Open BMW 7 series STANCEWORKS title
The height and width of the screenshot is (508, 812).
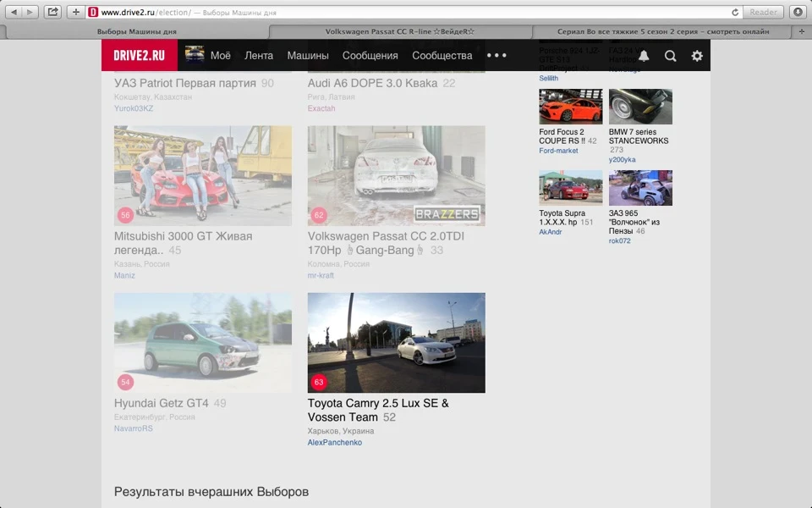click(x=639, y=136)
